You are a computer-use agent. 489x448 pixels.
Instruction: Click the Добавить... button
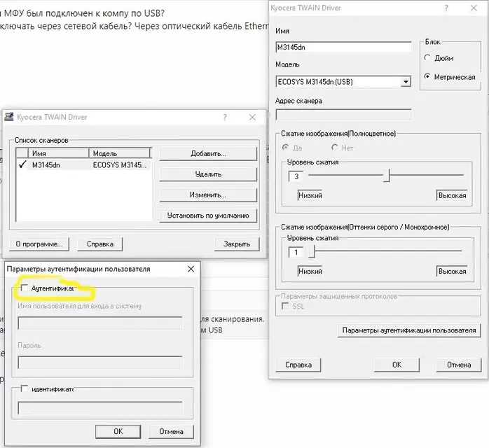pyautogui.click(x=208, y=153)
